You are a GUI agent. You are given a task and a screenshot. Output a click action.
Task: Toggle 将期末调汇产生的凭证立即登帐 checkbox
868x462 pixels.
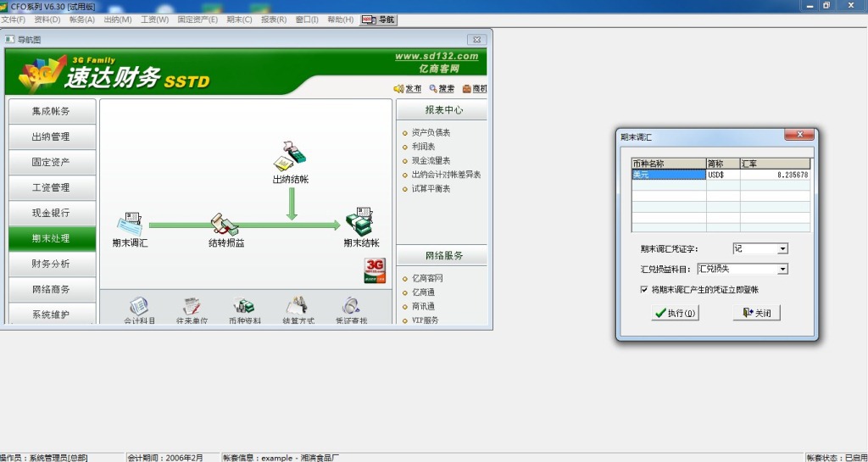(x=644, y=290)
